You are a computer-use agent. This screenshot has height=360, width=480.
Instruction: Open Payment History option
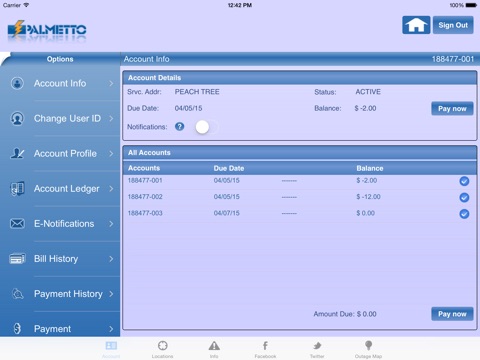pyautogui.click(x=60, y=294)
